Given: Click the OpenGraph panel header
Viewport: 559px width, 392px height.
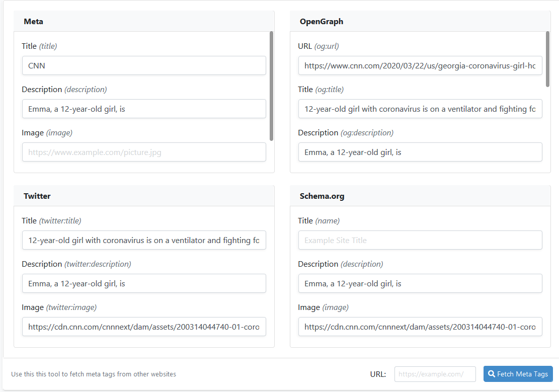Looking at the screenshot, I should click(420, 21).
